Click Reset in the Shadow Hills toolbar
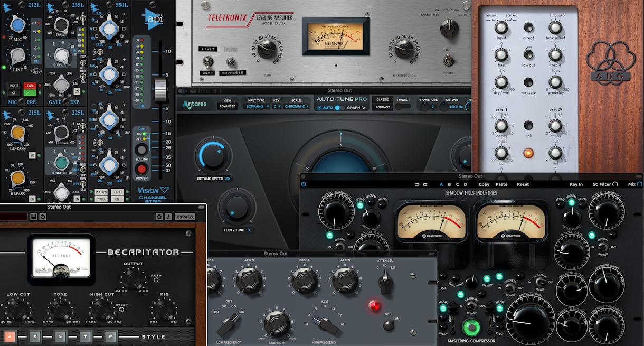The height and width of the screenshot is (346, 644). [523, 184]
